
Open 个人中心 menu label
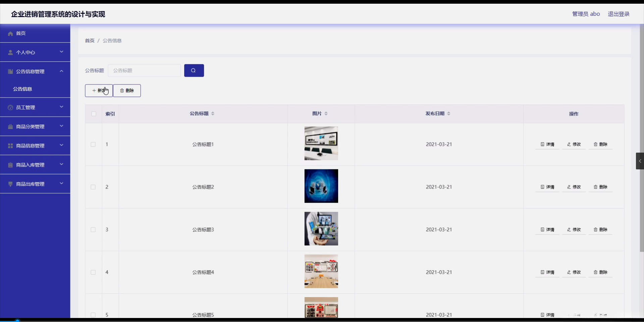[25, 53]
